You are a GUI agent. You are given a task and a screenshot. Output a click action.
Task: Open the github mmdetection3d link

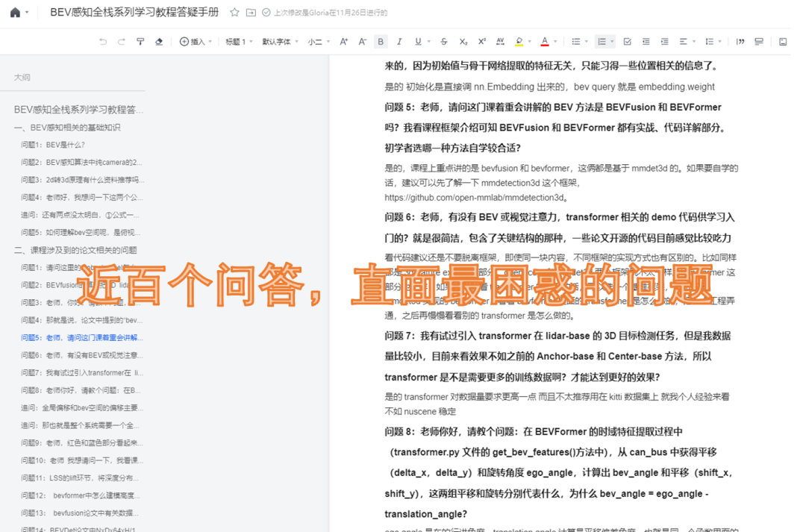pyautogui.click(x=475, y=198)
